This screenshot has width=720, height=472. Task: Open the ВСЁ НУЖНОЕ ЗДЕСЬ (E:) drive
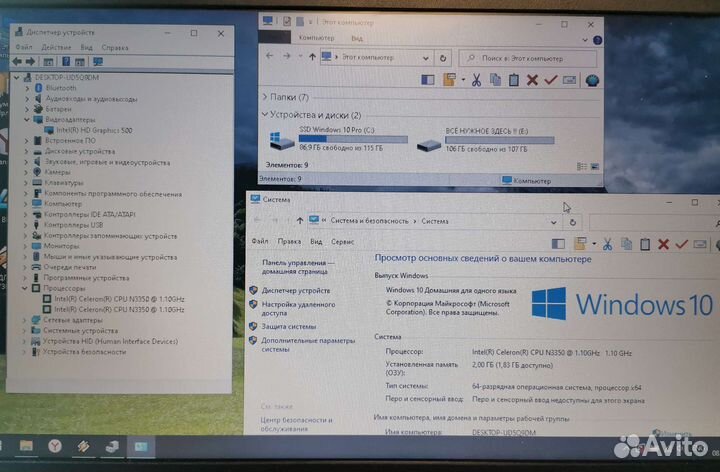(x=486, y=140)
